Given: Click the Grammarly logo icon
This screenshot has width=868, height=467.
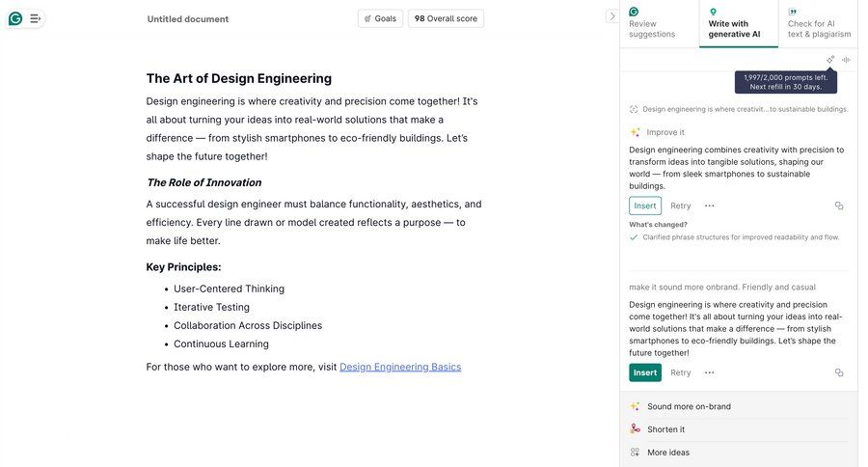Looking at the screenshot, I should [15, 19].
